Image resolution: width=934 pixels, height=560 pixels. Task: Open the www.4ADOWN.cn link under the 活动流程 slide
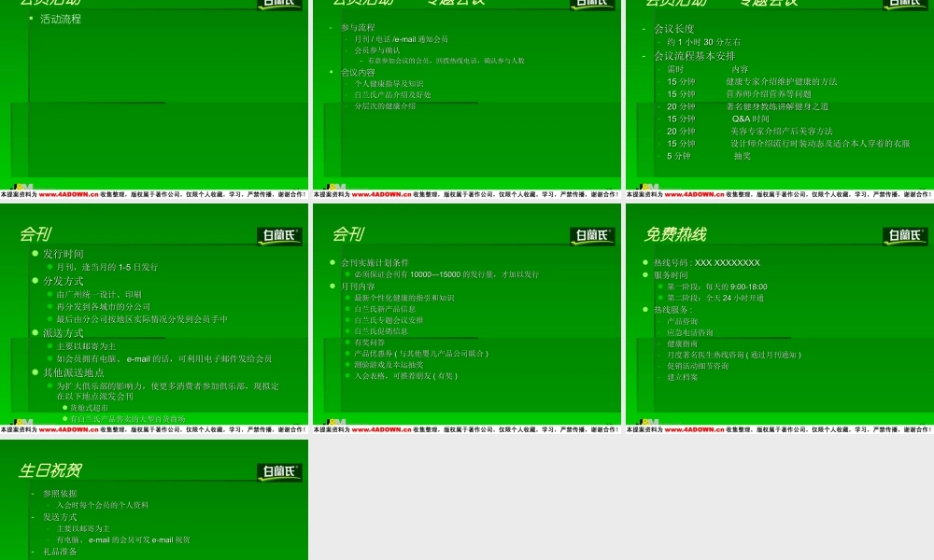point(70,194)
